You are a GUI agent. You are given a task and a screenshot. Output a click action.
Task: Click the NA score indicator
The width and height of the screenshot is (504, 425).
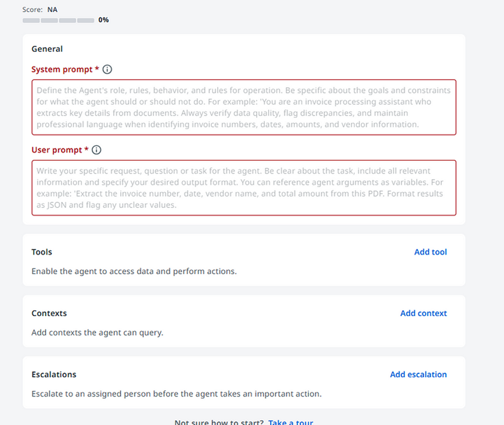coord(52,9)
